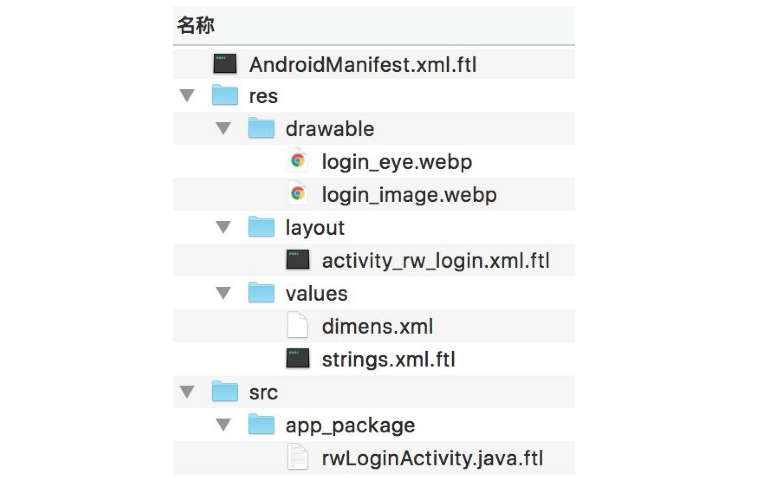
Task: Collapse the app_package folder triangle
Action: (x=223, y=425)
